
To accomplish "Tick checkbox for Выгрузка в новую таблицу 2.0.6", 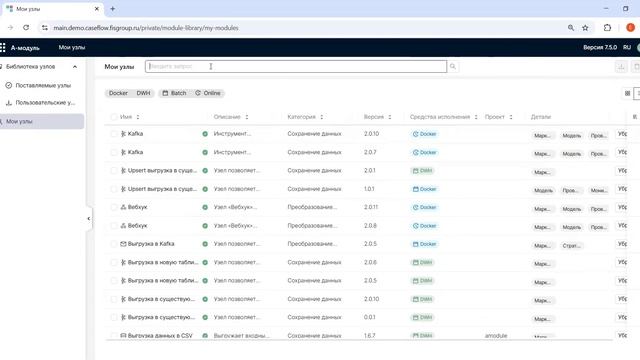I will pyautogui.click(x=114, y=262).
